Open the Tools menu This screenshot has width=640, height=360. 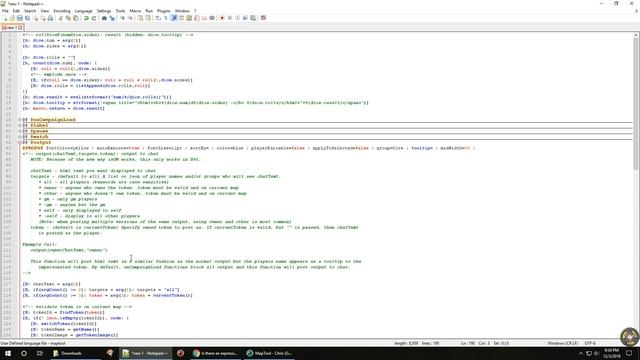click(120, 11)
